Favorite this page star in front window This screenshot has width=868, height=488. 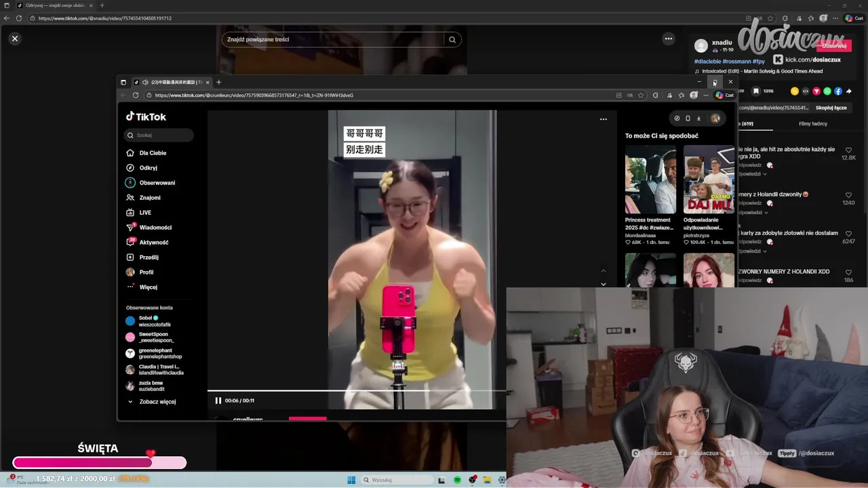[x=641, y=96]
